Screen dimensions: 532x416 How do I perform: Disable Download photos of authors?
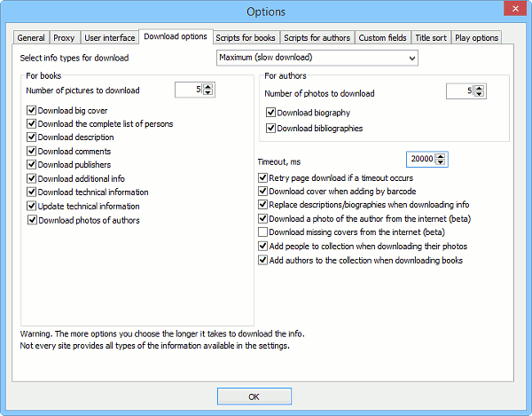(32, 220)
